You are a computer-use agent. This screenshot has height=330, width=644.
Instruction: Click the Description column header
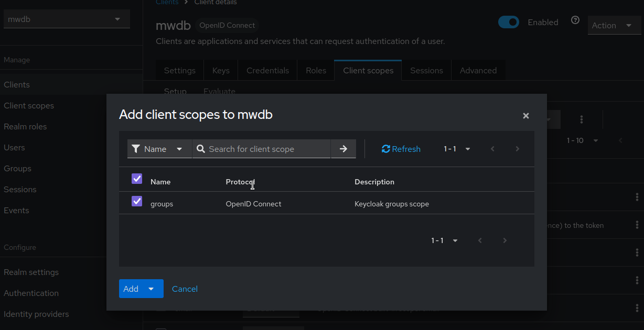tap(374, 182)
